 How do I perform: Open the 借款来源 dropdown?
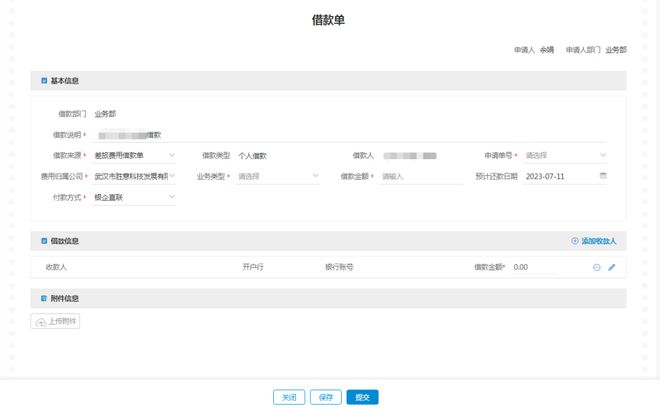133,155
